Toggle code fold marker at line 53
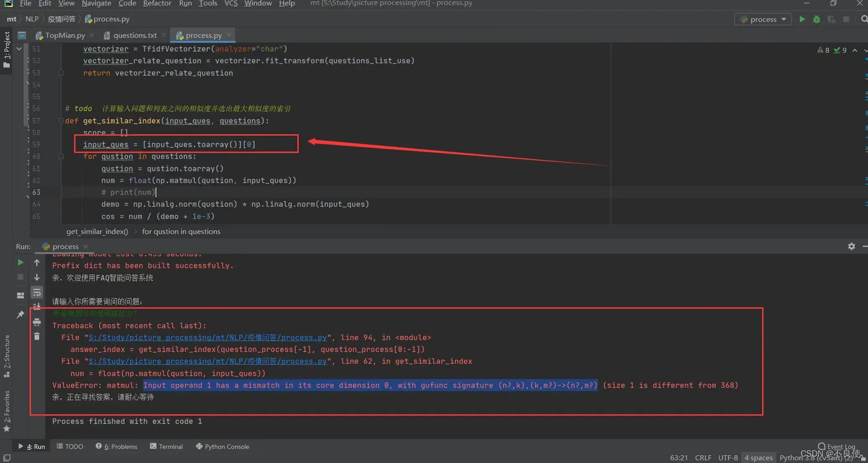Screen dimensions: 868x463 (x=61, y=73)
